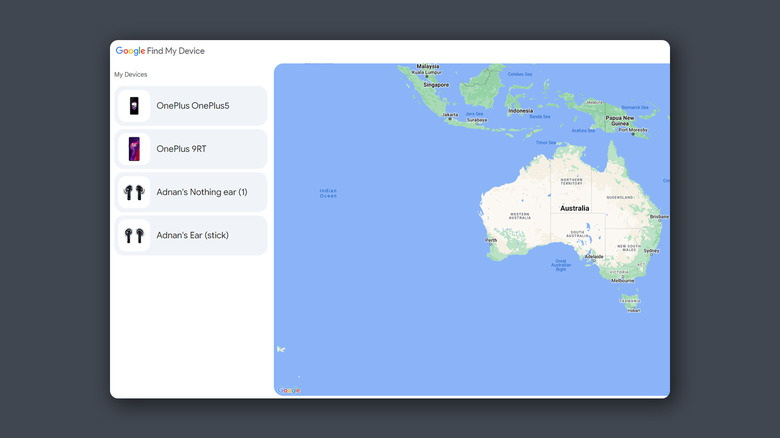The image size is (780, 438).
Task: Select the OnePlus 9RT device name
Action: [182, 149]
